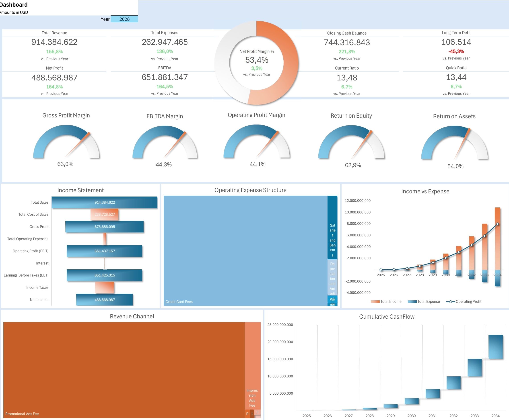The height and width of the screenshot is (420, 509).
Task: Click the Gross Profit bar 675.656.095
Action: tap(104, 227)
